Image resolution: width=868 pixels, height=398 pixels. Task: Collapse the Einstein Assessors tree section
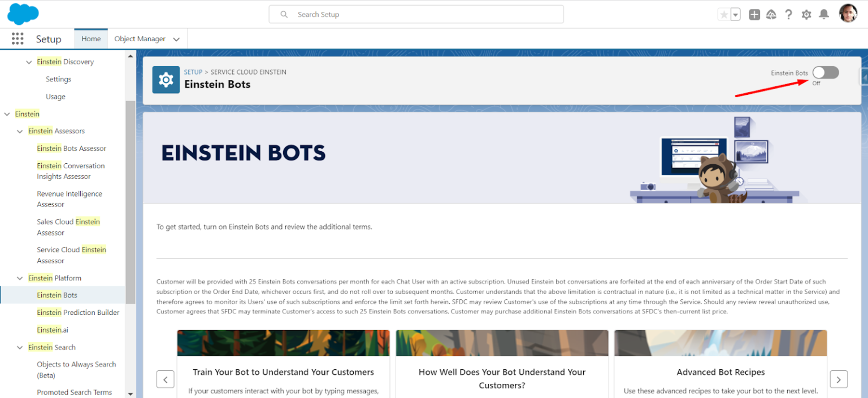pyautogui.click(x=20, y=131)
